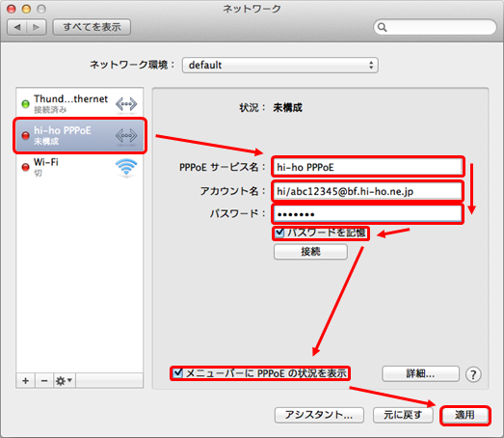Click the 元に戻す revert button
This screenshot has height=438, width=504.
coord(403,415)
